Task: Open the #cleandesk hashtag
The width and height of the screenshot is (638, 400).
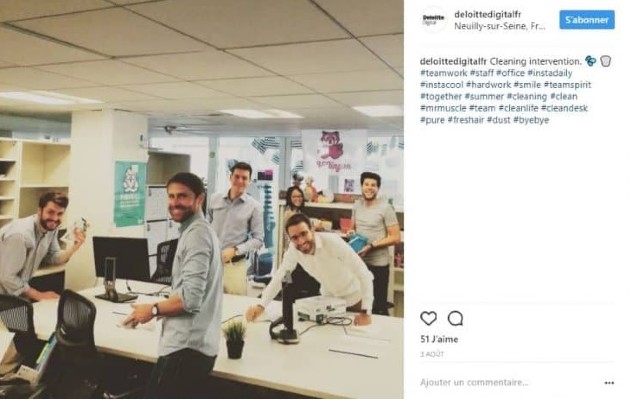Action: click(x=564, y=108)
